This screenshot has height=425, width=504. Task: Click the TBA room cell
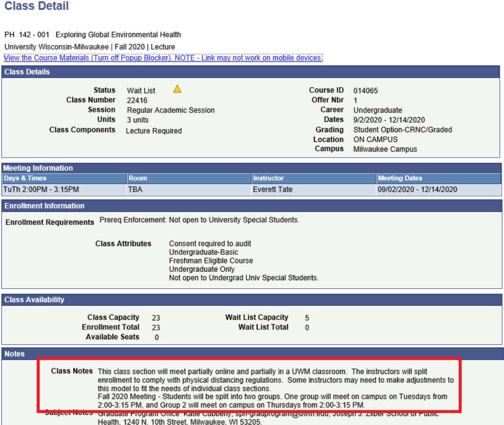(134, 189)
